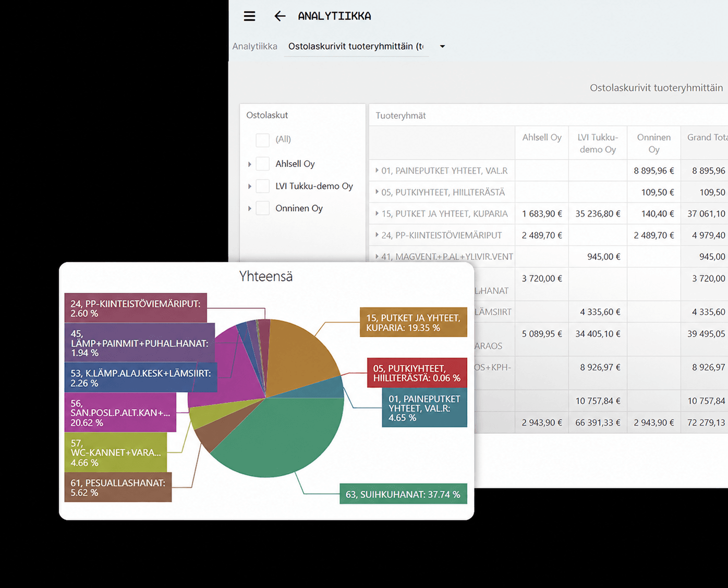Select the Ostolaskurivit tuoteryhmittäin report combo box
This screenshot has height=588, width=728.
(x=357, y=46)
